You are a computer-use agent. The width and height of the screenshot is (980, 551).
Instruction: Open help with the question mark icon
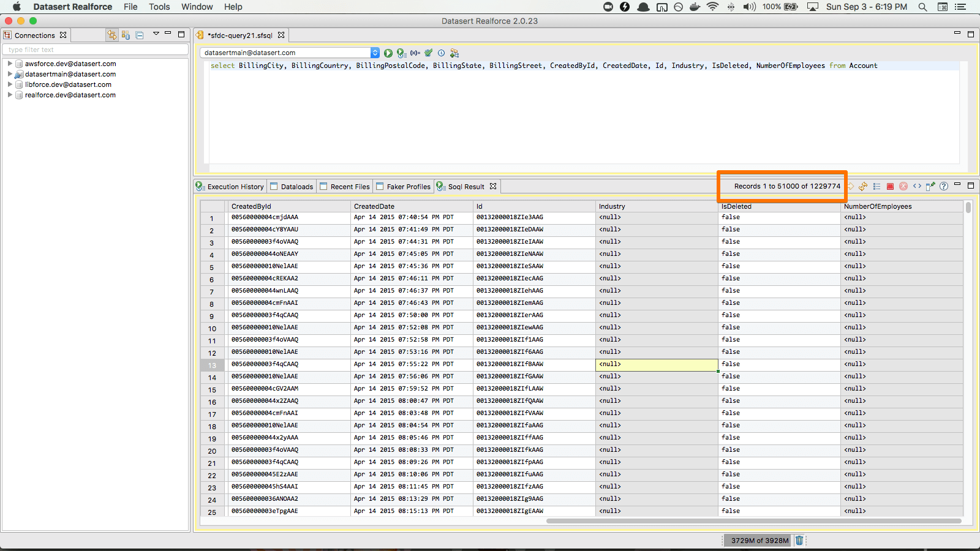pyautogui.click(x=944, y=186)
